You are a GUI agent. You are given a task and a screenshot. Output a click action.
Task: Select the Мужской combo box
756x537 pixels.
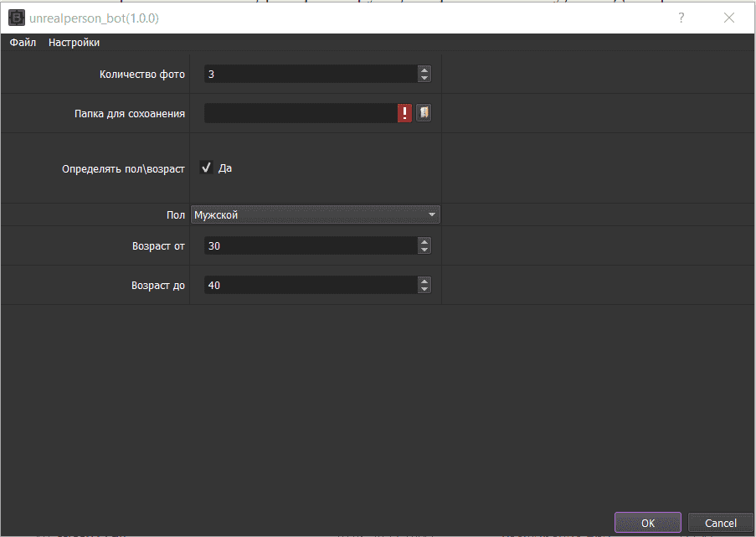(x=316, y=214)
